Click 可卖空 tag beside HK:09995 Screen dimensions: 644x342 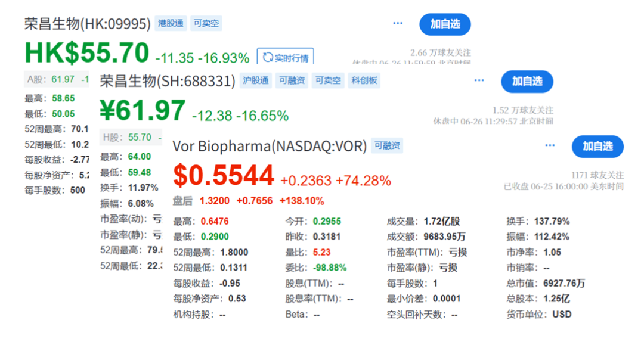point(206,23)
